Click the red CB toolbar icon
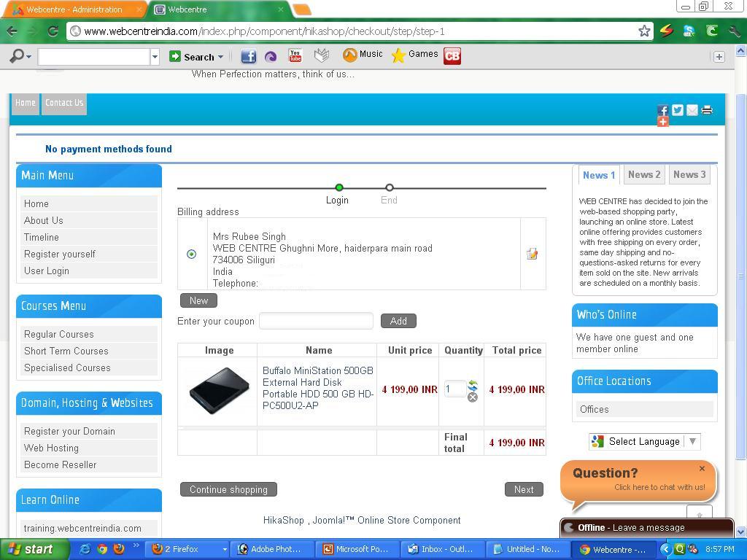The image size is (747, 560). [452, 56]
